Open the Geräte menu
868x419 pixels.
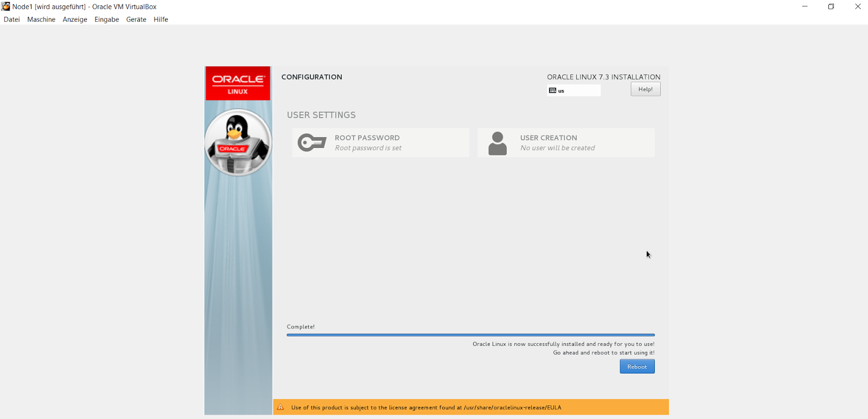point(136,20)
